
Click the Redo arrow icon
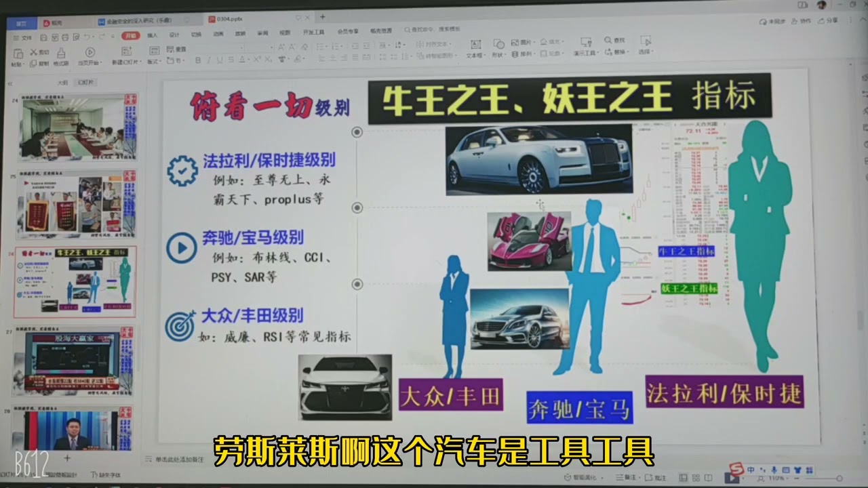click(102, 36)
